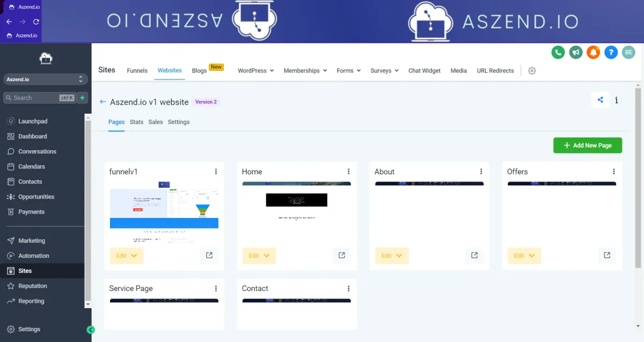Open Offers page in new tab icon
Screen dimensions: 644x342
pyautogui.click(x=607, y=256)
